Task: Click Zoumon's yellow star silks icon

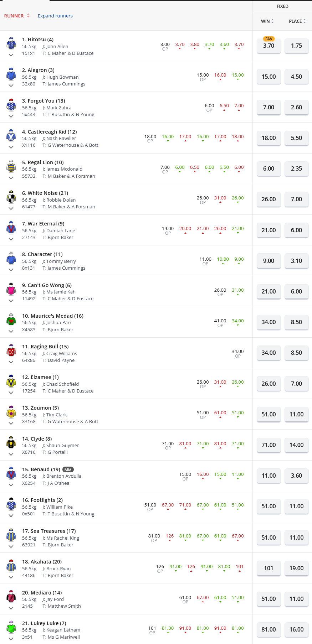Action: click(x=11, y=412)
